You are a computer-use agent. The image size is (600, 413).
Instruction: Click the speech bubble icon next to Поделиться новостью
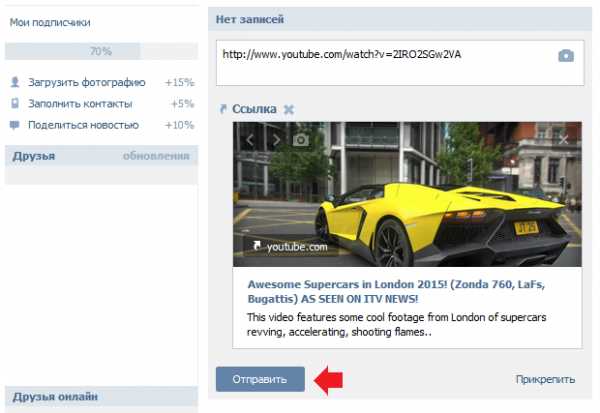point(15,125)
